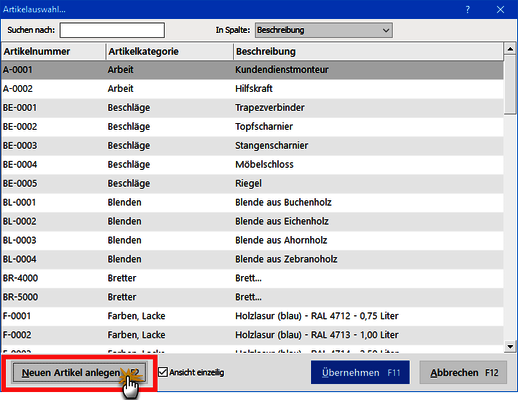
Task: Select article BE-0002 Topfscharnier
Action: (x=252, y=127)
